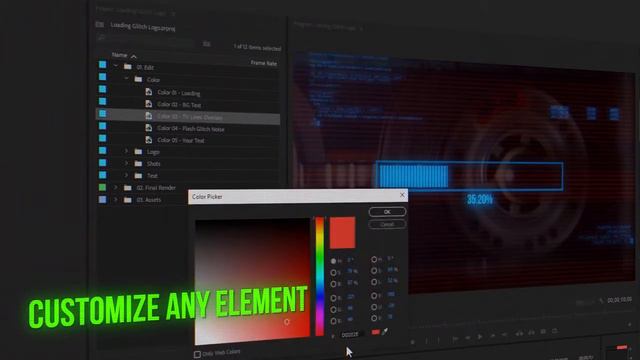Viewport: 640px width, 360px height.
Task: Click "1 of 12 items selected" text
Action: pos(257,47)
